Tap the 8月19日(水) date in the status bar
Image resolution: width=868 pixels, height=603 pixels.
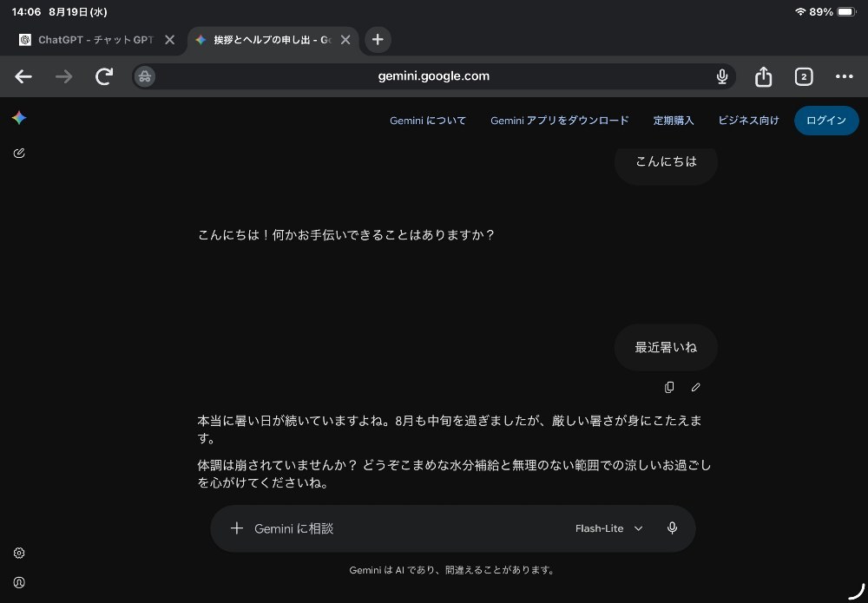click(78, 11)
